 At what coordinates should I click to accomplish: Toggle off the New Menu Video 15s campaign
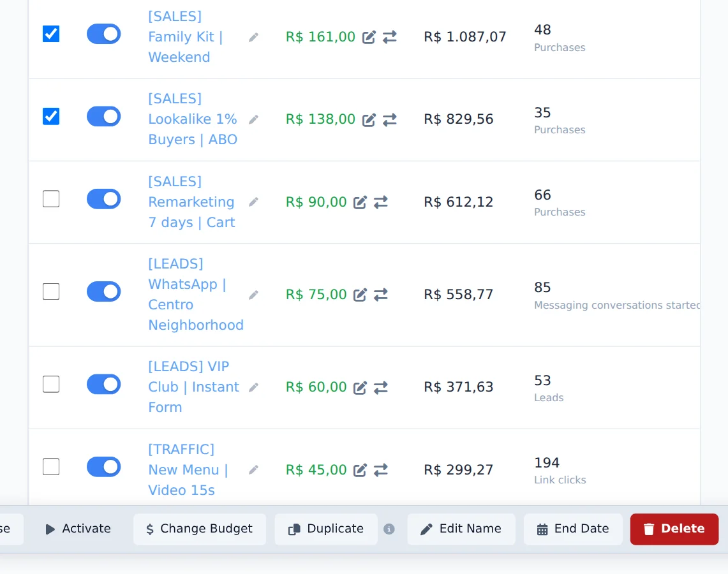pos(103,467)
